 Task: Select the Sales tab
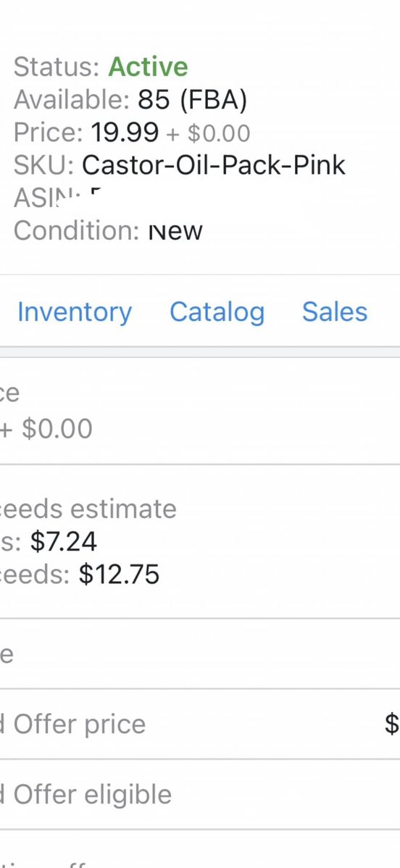[335, 312]
